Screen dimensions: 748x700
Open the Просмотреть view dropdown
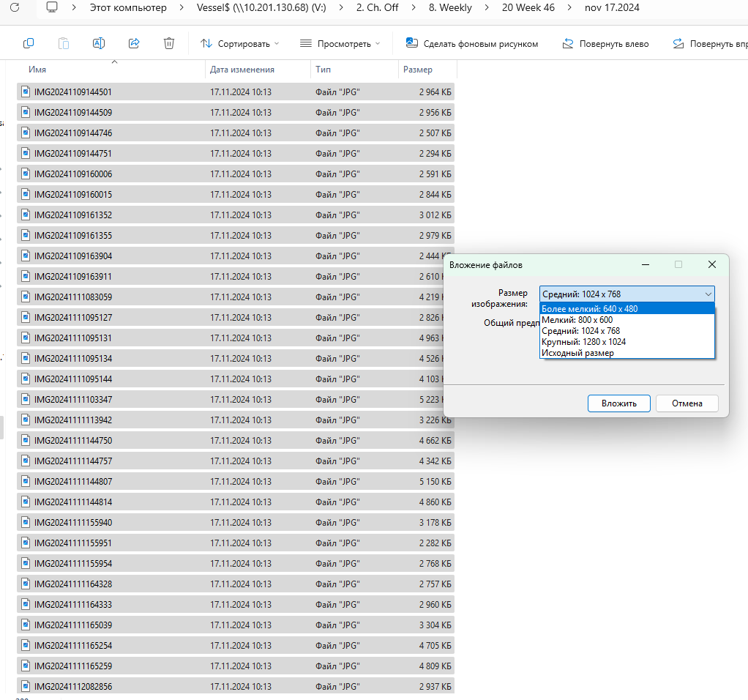(340, 43)
